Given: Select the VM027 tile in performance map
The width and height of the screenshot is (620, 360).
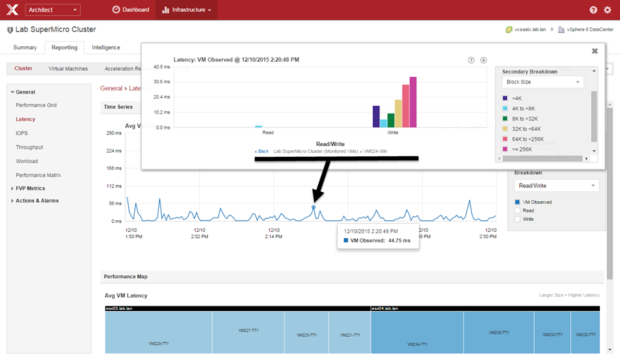Looking at the screenshot, I should [x=248, y=332].
